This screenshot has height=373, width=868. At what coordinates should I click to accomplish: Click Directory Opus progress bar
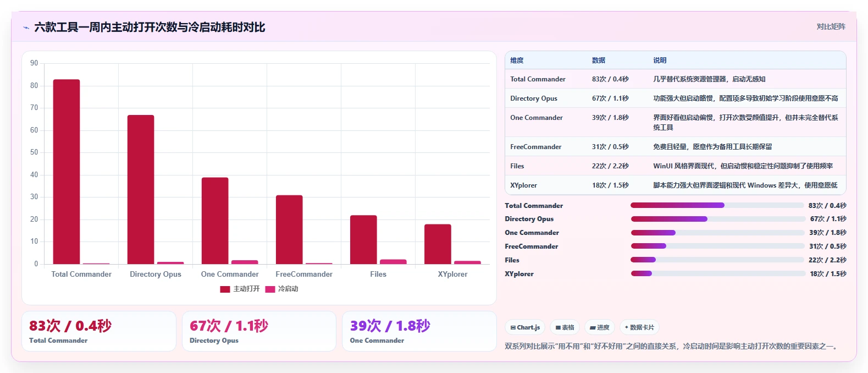tap(717, 219)
